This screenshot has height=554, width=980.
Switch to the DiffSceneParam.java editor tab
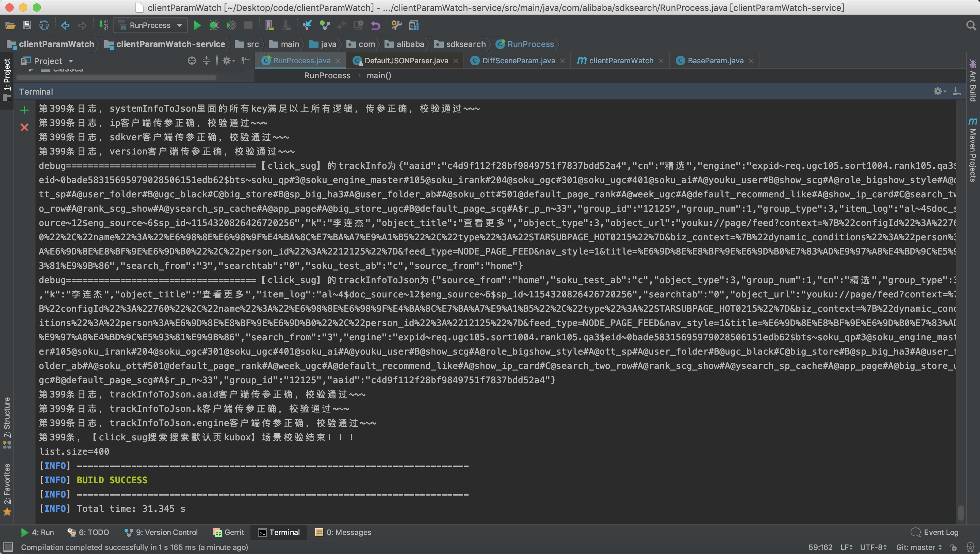(518, 61)
